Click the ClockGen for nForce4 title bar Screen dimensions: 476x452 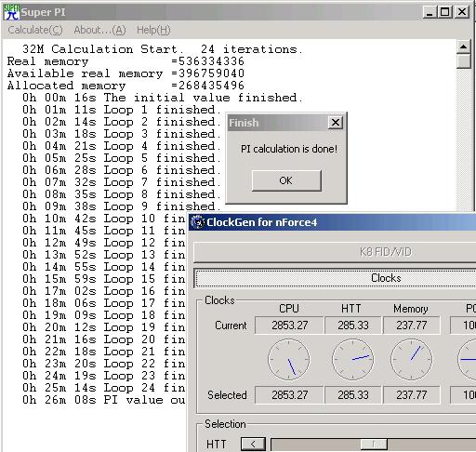332,222
